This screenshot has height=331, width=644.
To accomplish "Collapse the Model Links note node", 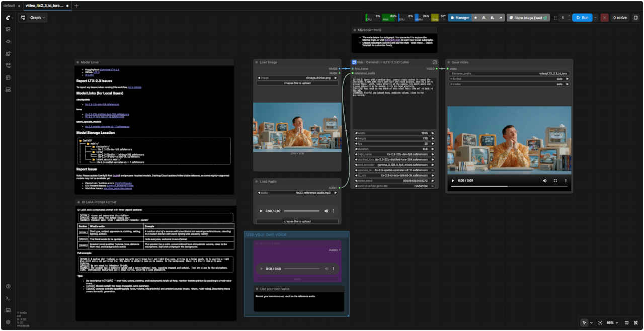I will tap(78, 62).
